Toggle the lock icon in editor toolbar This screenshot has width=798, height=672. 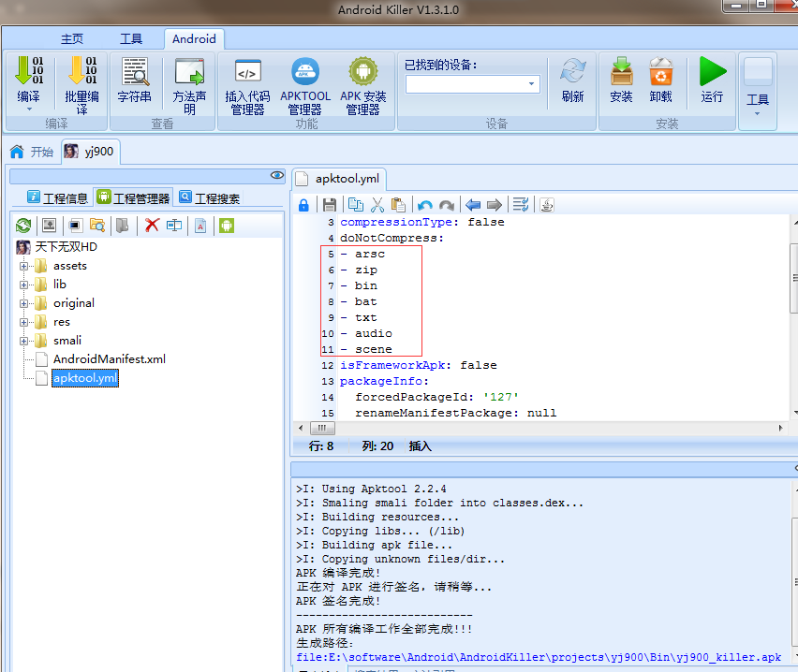click(x=303, y=205)
